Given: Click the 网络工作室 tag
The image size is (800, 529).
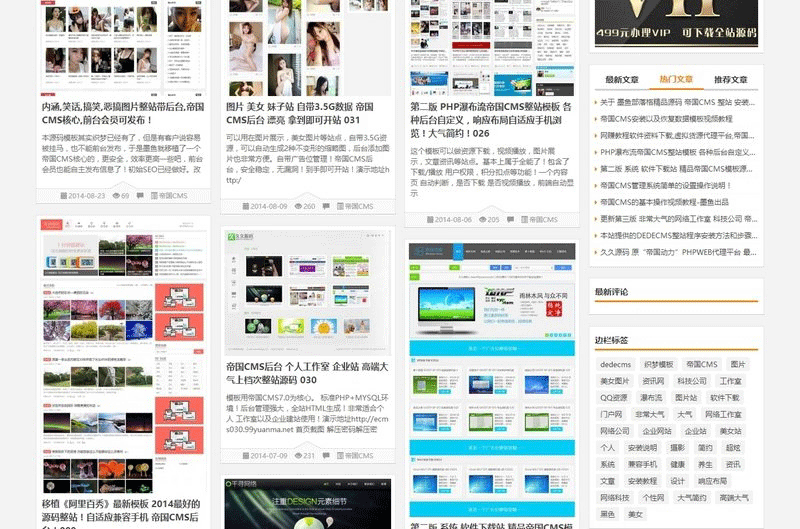Looking at the screenshot, I should coord(723,414).
